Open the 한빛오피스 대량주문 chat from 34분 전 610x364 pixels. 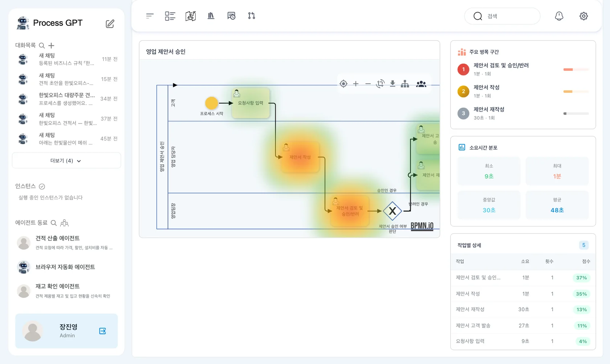tap(67, 99)
